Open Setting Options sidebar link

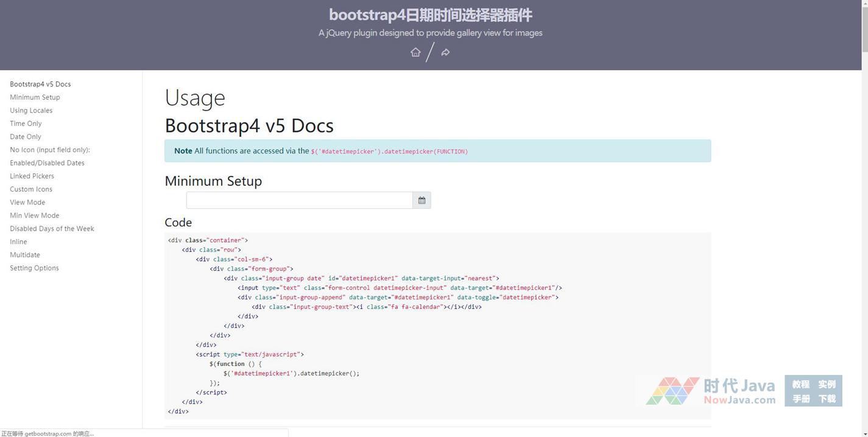[x=34, y=268]
